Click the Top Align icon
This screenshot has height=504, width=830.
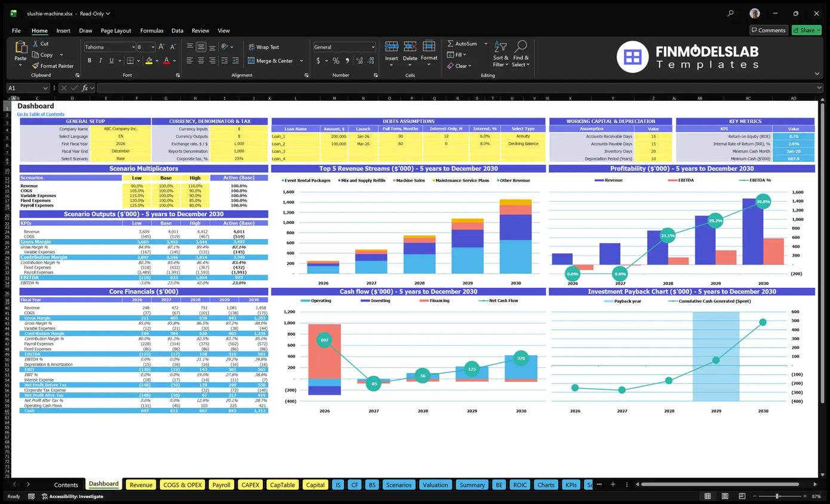tap(189, 47)
